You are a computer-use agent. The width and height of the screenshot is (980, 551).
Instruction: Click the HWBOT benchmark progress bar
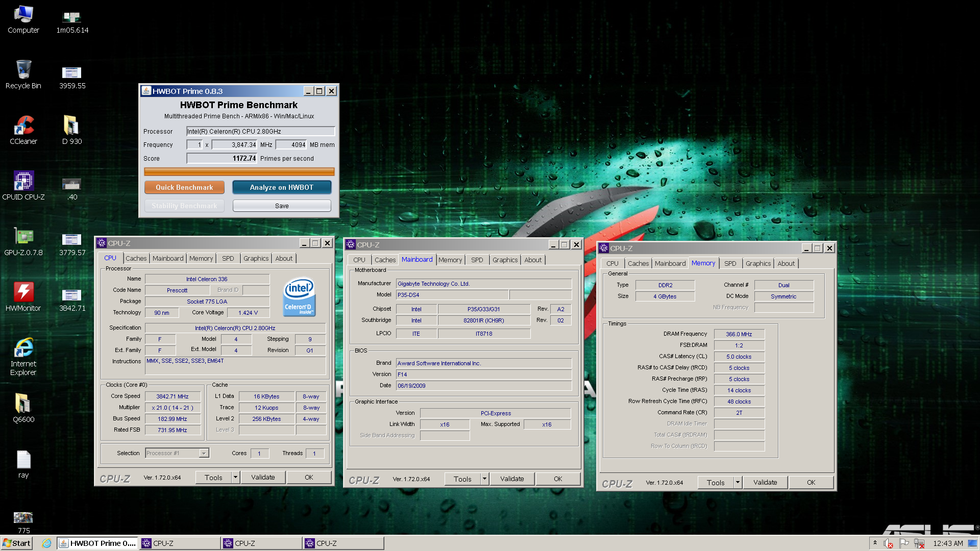click(239, 172)
